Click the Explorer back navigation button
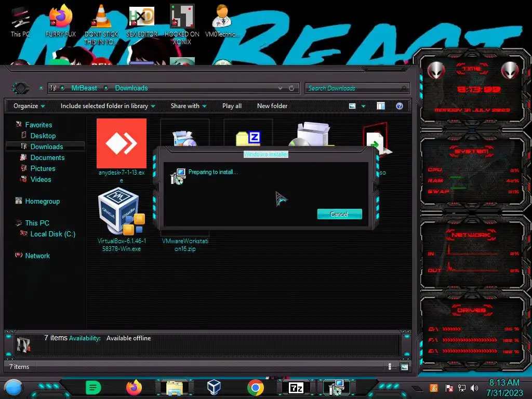Image resolution: width=532 pixels, height=399 pixels. pyautogui.click(x=21, y=88)
